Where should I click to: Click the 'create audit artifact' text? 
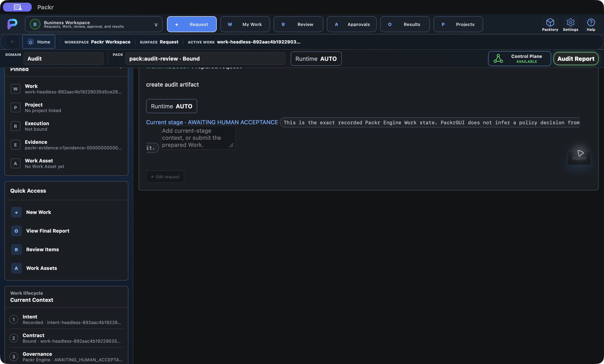(x=172, y=85)
